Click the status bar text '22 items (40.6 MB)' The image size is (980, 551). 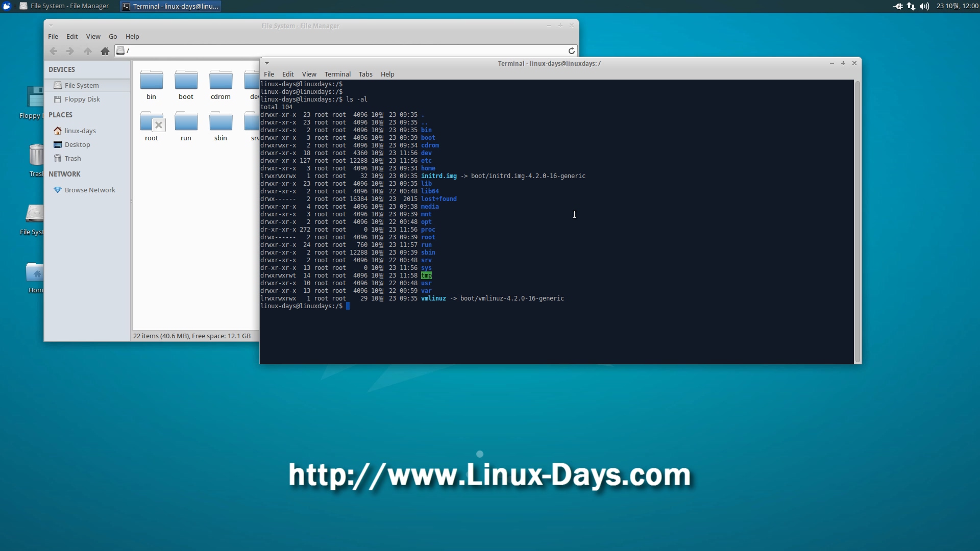161,336
